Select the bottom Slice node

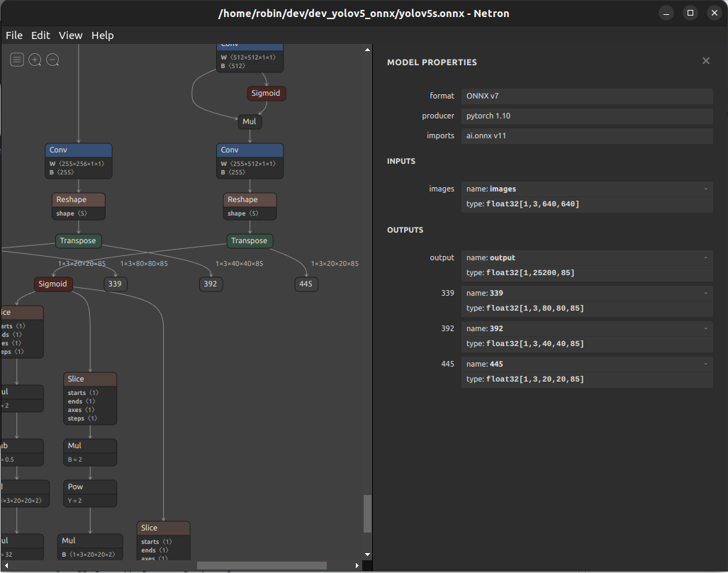(x=164, y=540)
